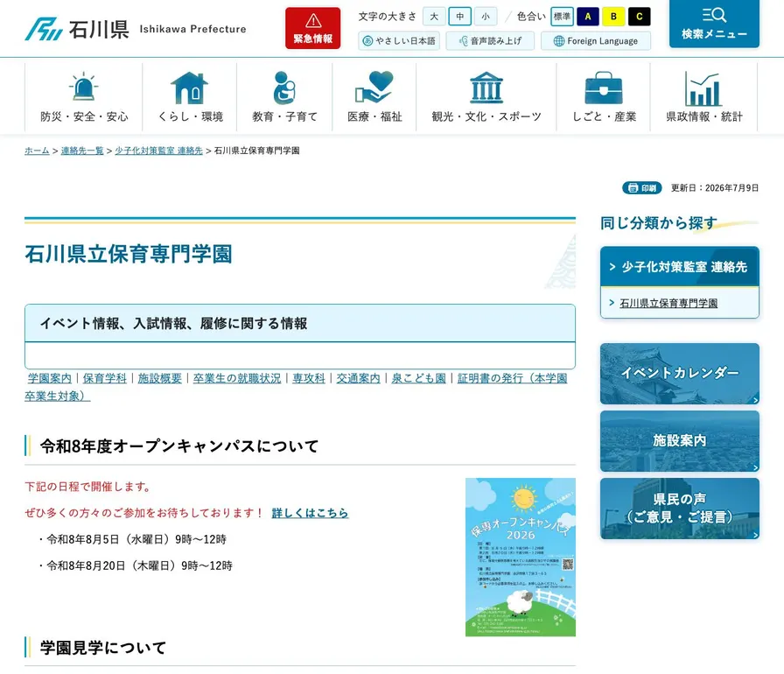Choose color scheme C (black)
784x674 pixels.
tap(639, 17)
